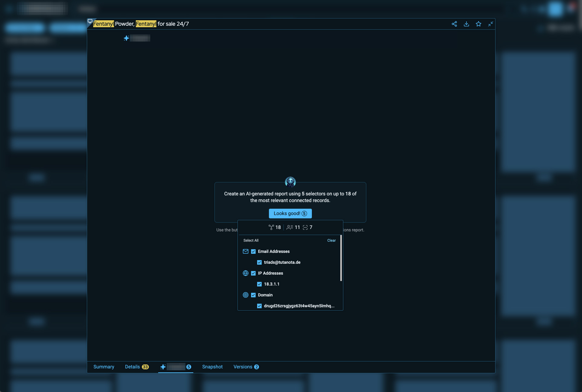Screen dimensions: 582x392
Task: Toggle the Domain category checkbox
Action: [253, 295]
